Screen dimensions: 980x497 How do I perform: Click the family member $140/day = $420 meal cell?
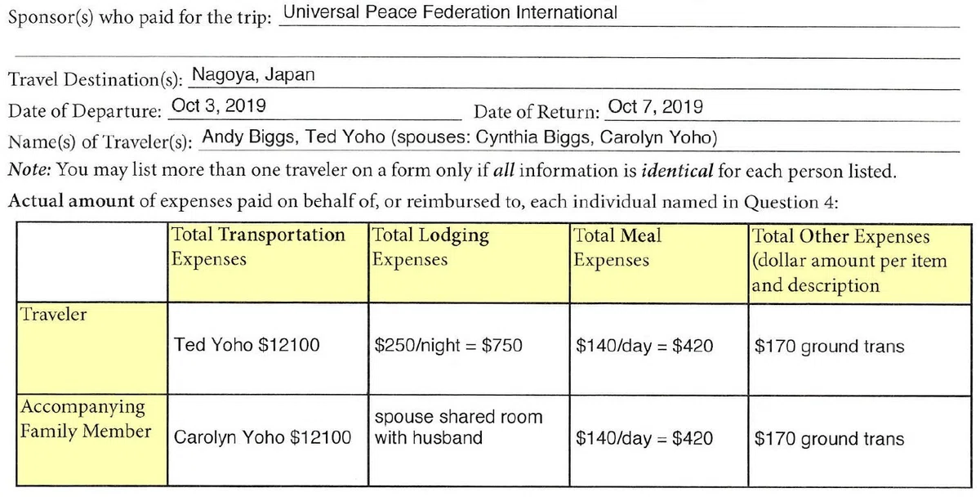pyautogui.click(x=658, y=438)
